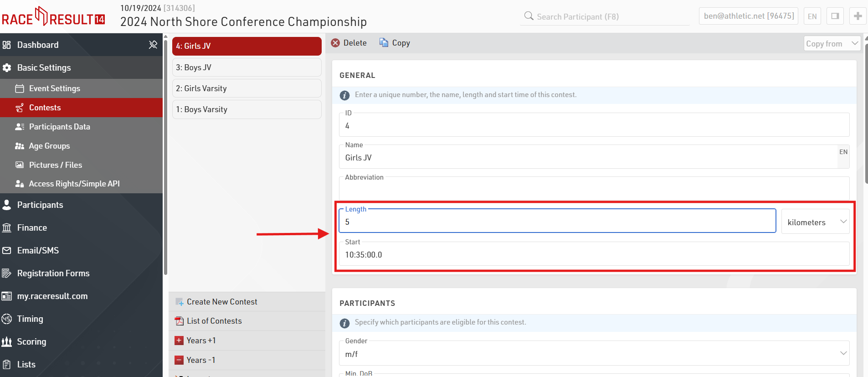Click the Abbreviation input field
Viewport: 868px width, 377px height.
(594, 188)
